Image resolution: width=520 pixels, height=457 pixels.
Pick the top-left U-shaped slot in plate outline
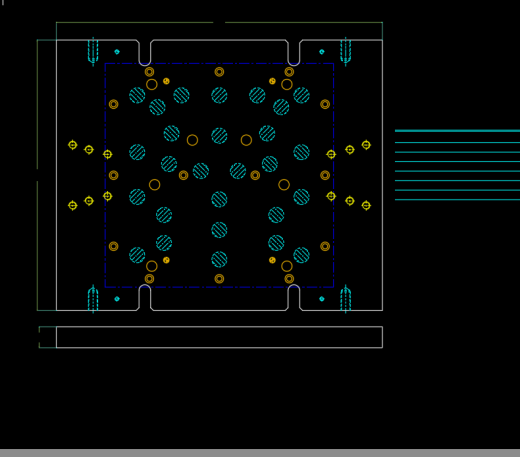click(145, 52)
